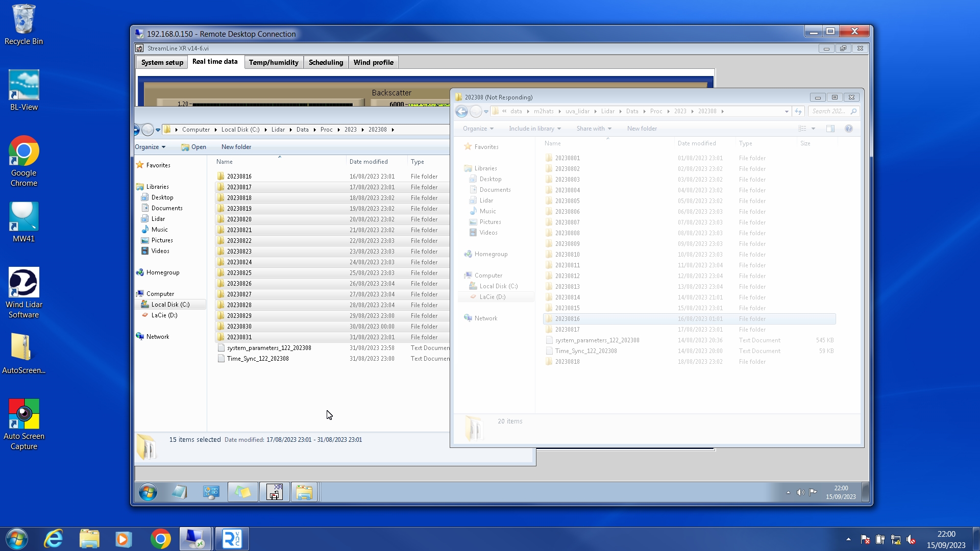
Task: Select LaCie (D:) in left navigation pane
Action: 164,315
